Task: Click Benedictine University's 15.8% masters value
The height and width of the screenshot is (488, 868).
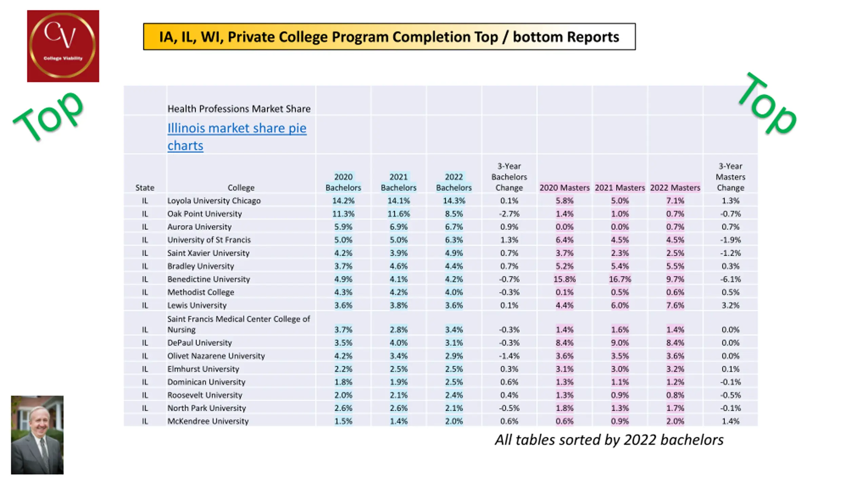Action: (x=565, y=279)
